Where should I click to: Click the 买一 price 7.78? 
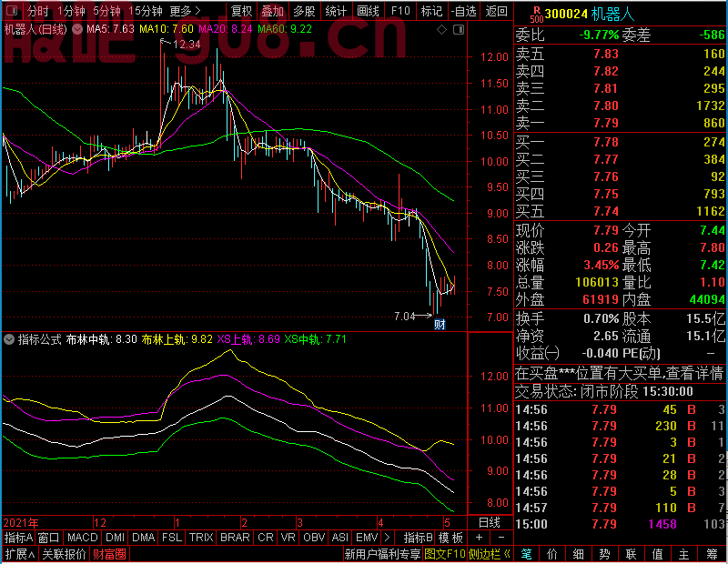coord(606,142)
